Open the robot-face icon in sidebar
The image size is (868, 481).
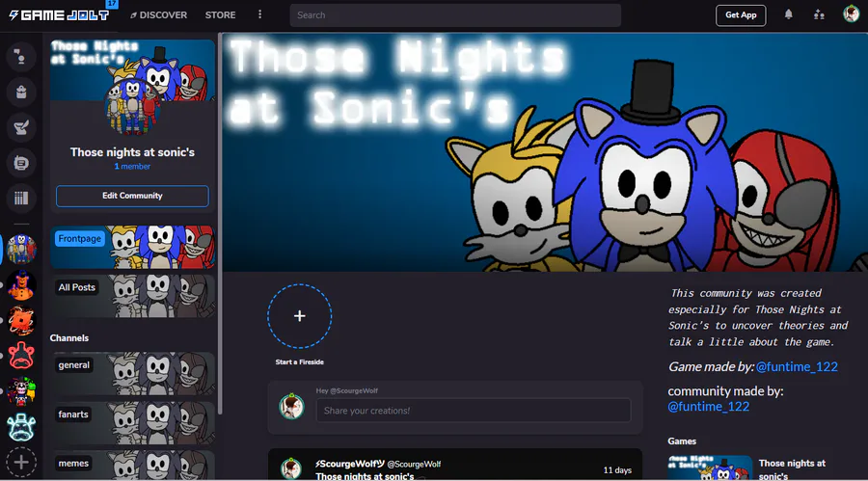(x=21, y=163)
